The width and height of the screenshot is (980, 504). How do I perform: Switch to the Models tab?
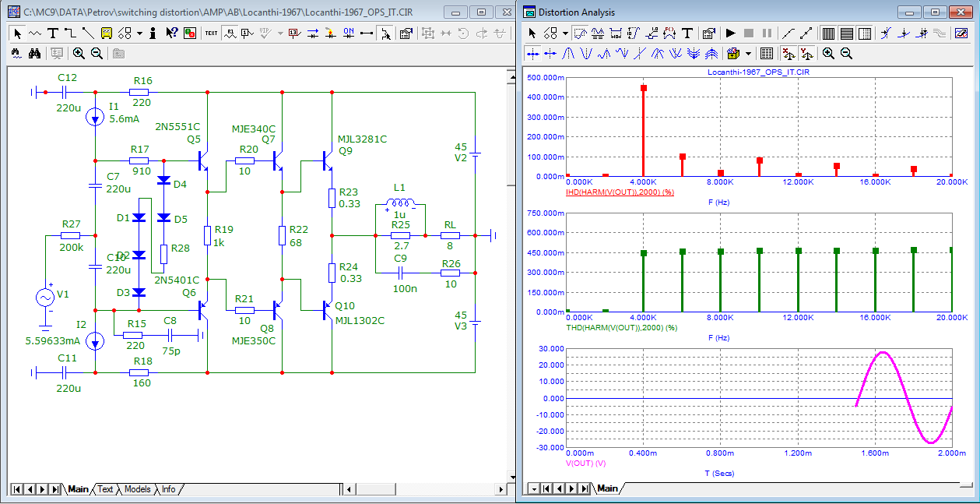coord(137,489)
